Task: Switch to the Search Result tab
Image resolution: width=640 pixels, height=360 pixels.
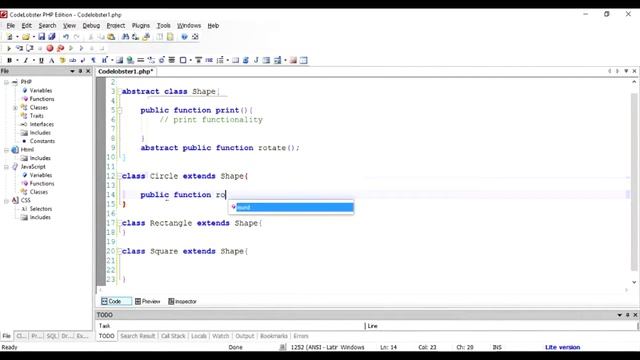Action: (138, 336)
